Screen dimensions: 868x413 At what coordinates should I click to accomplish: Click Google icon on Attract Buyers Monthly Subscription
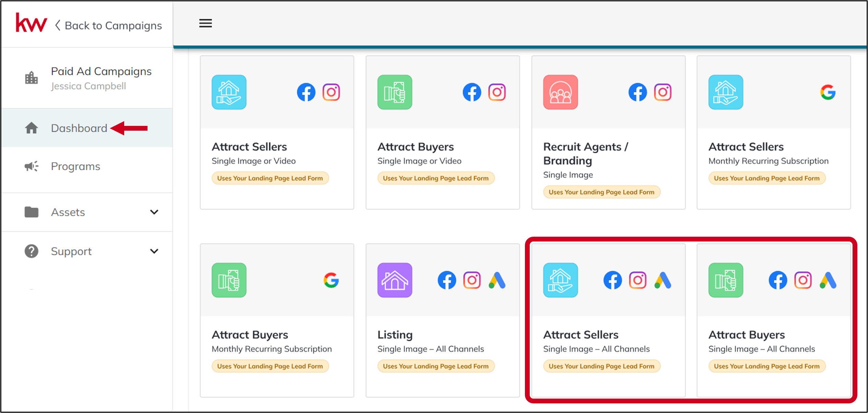click(331, 280)
